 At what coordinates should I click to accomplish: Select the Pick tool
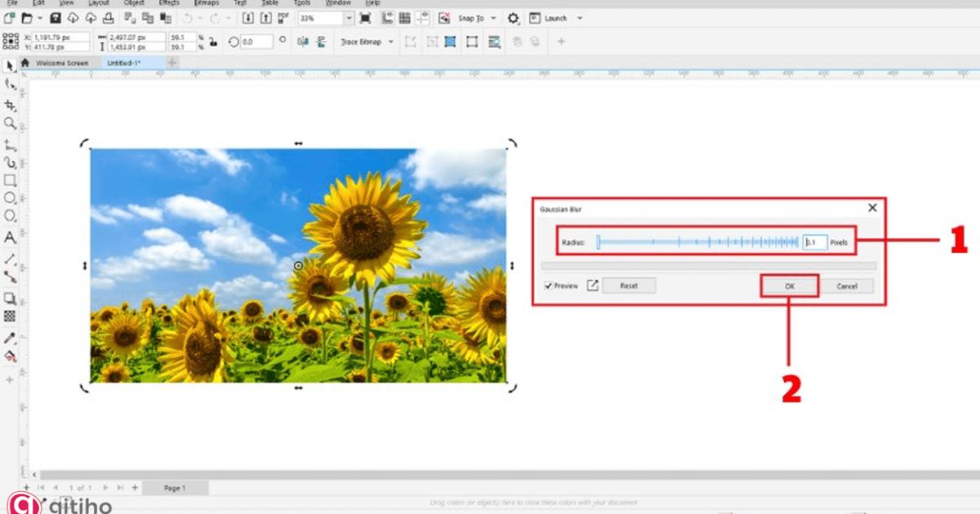pyautogui.click(x=11, y=66)
